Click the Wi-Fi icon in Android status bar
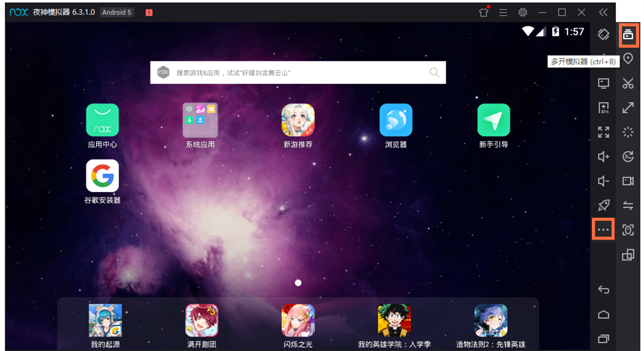644x351 pixels. 528,31
